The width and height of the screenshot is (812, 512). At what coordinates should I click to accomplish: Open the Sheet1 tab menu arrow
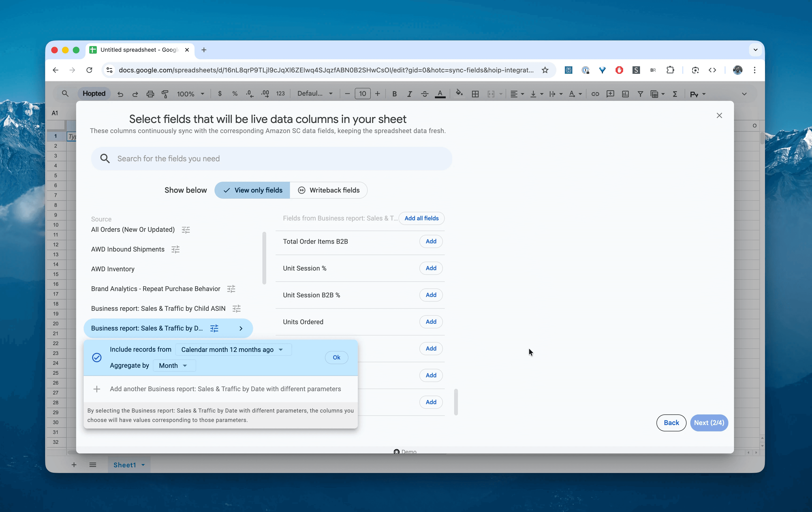coord(143,465)
